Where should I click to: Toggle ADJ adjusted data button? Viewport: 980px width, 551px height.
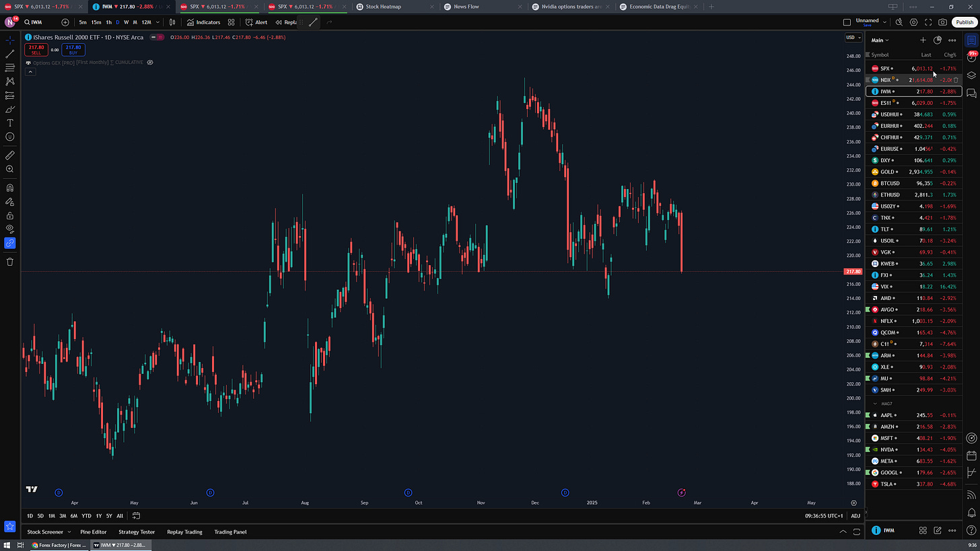click(x=855, y=516)
